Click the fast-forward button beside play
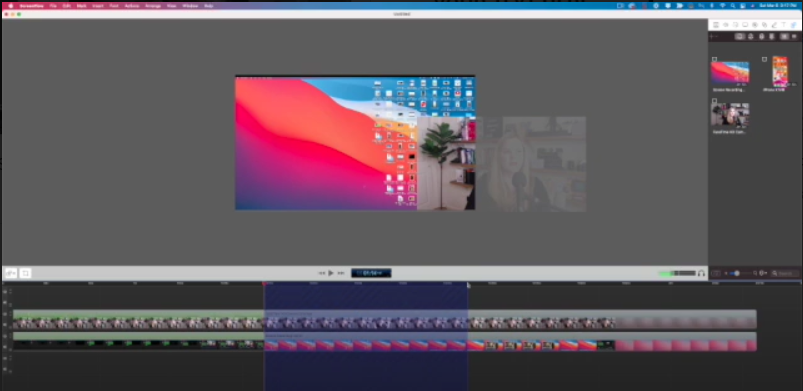 pyautogui.click(x=341, y=273)
